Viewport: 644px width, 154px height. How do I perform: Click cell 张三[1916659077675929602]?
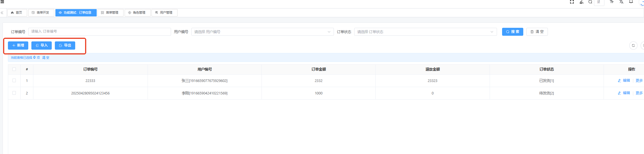tap(205, 81)
